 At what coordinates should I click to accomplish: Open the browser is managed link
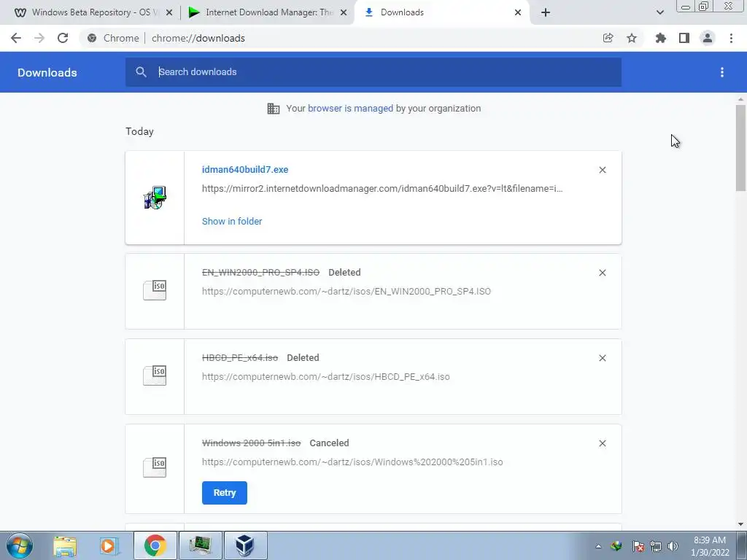(350, 109)
